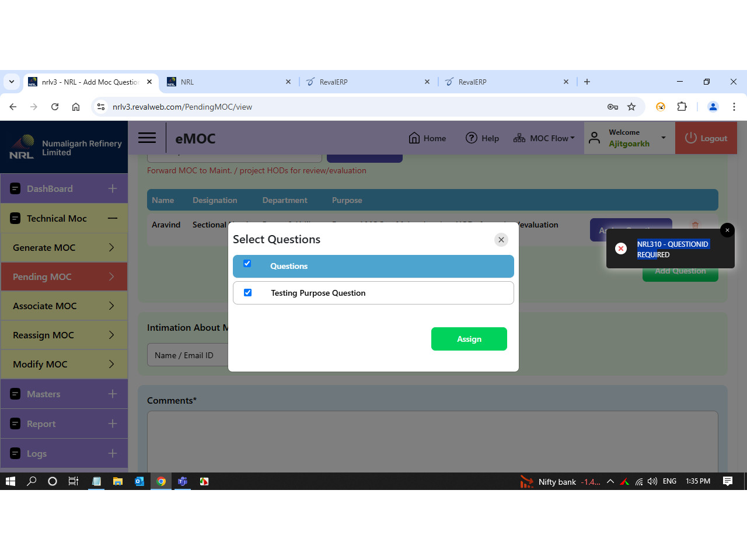Click the Help question mark icon

click(471, 138)
